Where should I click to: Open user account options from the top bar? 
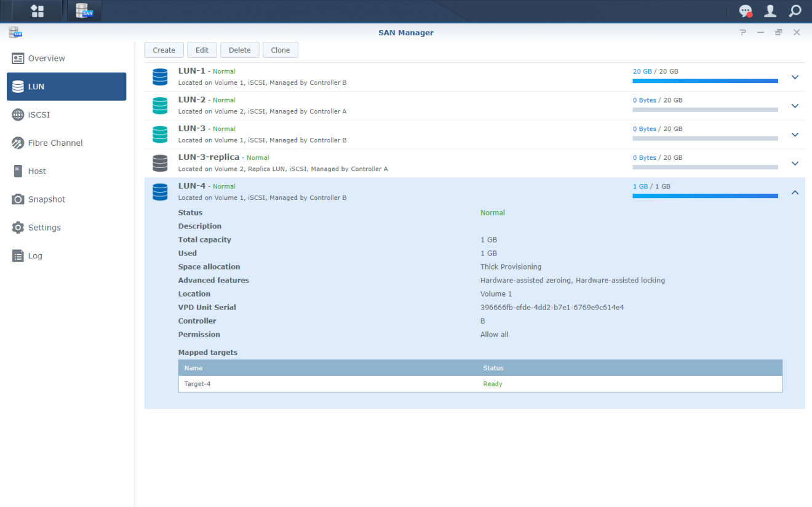(771, 10)
